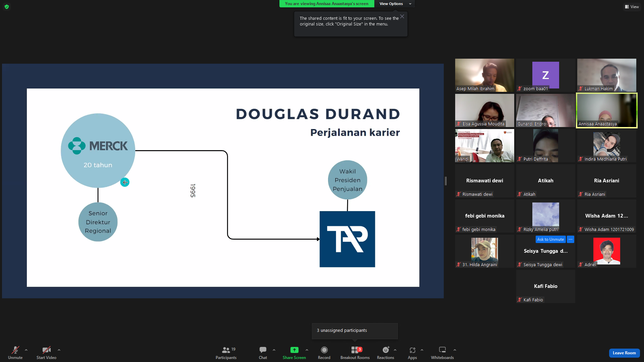Select Lukman Hakim's video tile
Screen dimensions: 644x362
[606, 75]
